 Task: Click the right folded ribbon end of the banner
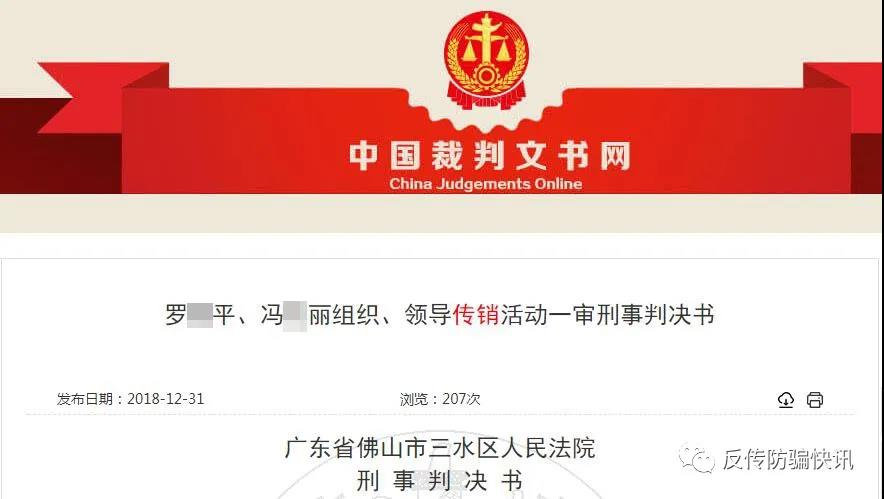pyautogui.click(x=843, y=129)
